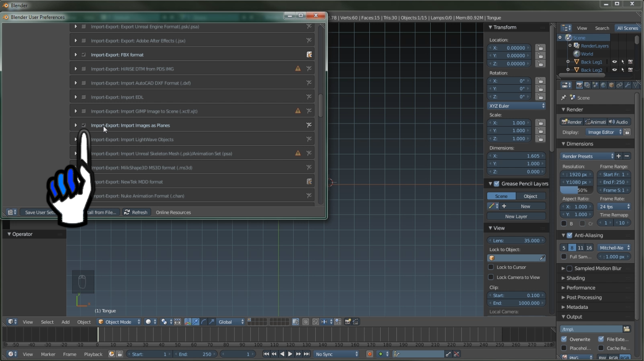Screen dimensions: 644x361
Task: Switch Grease Pencil source to Object tab
Action: (x=530, y=196)
